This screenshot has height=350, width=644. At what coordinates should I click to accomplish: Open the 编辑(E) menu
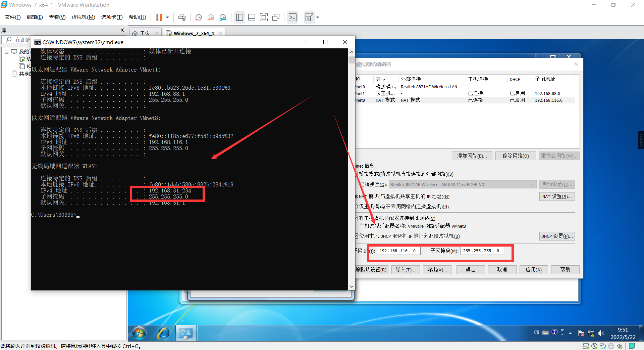pyautogui.click(x=35, y=17)
